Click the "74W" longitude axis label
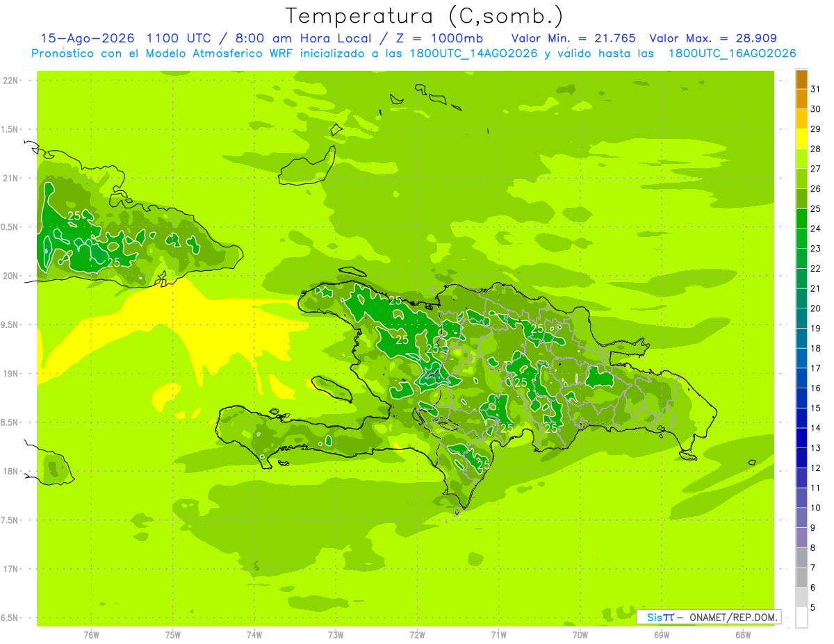Screen dimensions: 834x644 point(254,634)
